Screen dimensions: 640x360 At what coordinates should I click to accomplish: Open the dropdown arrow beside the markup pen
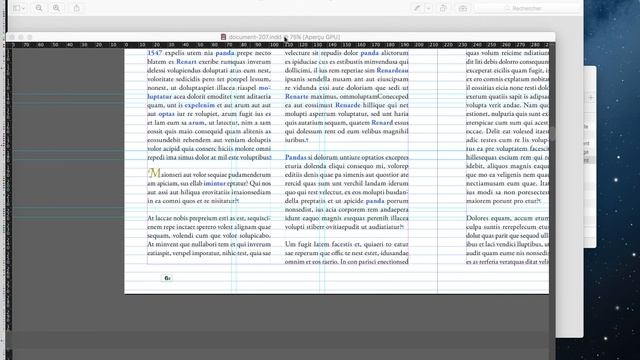[x=428, y=8]
